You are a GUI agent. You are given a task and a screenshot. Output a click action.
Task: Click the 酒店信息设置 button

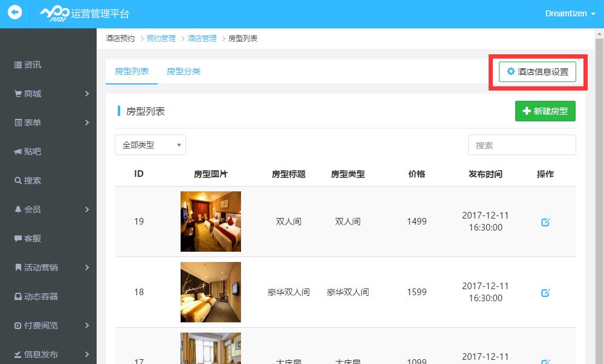click(x=537, y=72)
